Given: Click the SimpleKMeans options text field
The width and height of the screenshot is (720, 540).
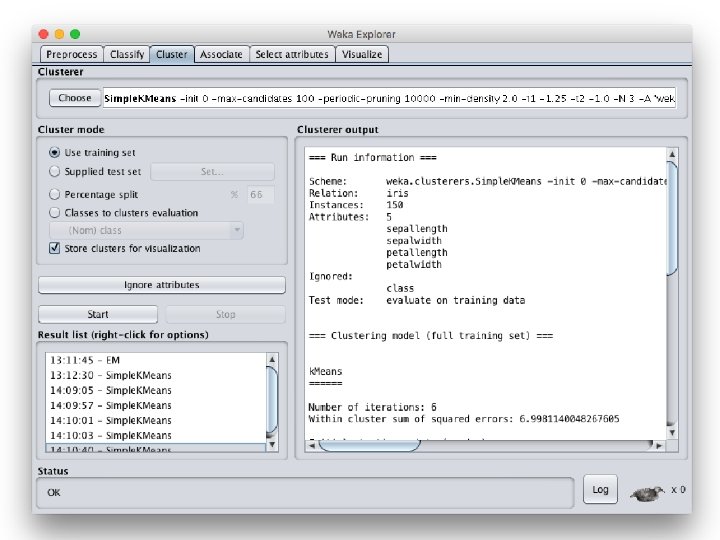Looking at the screenshot, I should point(389,98).
